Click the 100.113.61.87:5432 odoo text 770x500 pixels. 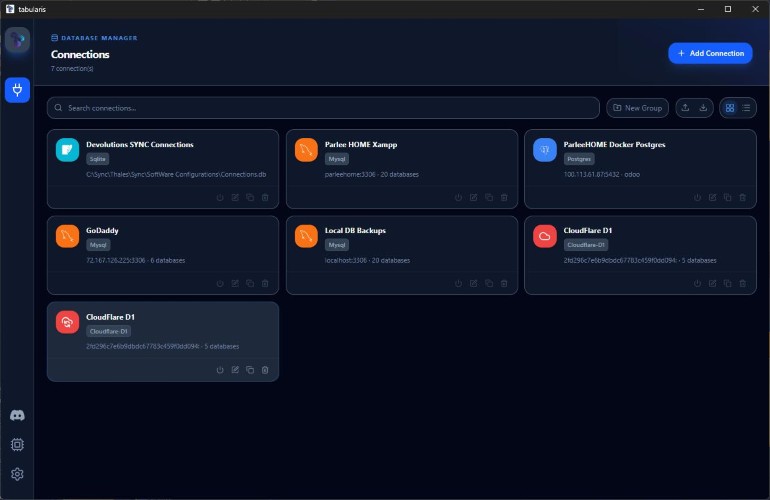(x=602, y=174)
